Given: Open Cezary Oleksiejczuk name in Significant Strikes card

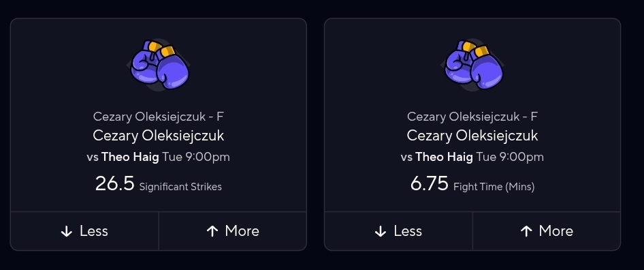Looking at the screenshot, I should point(159,136).
